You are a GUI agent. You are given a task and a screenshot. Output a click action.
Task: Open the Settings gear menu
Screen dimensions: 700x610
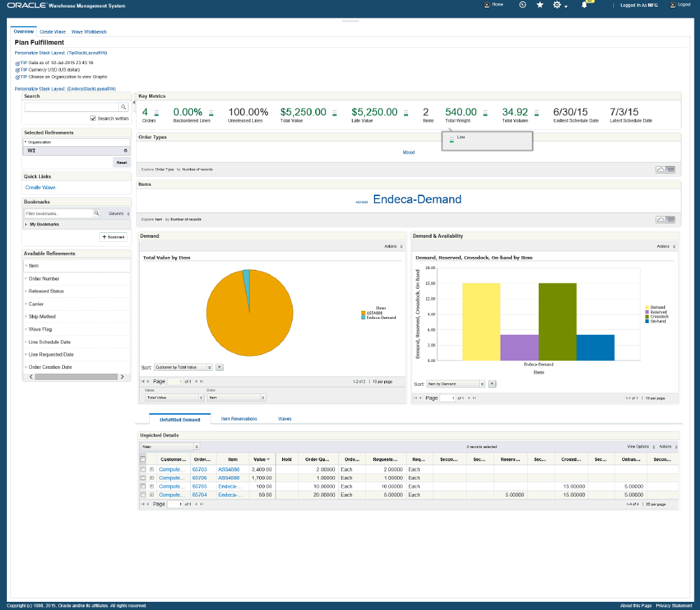557,5
